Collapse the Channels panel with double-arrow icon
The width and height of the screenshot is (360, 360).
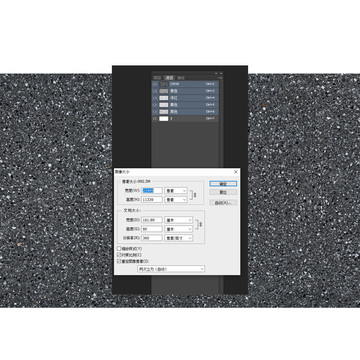[216, 73]
